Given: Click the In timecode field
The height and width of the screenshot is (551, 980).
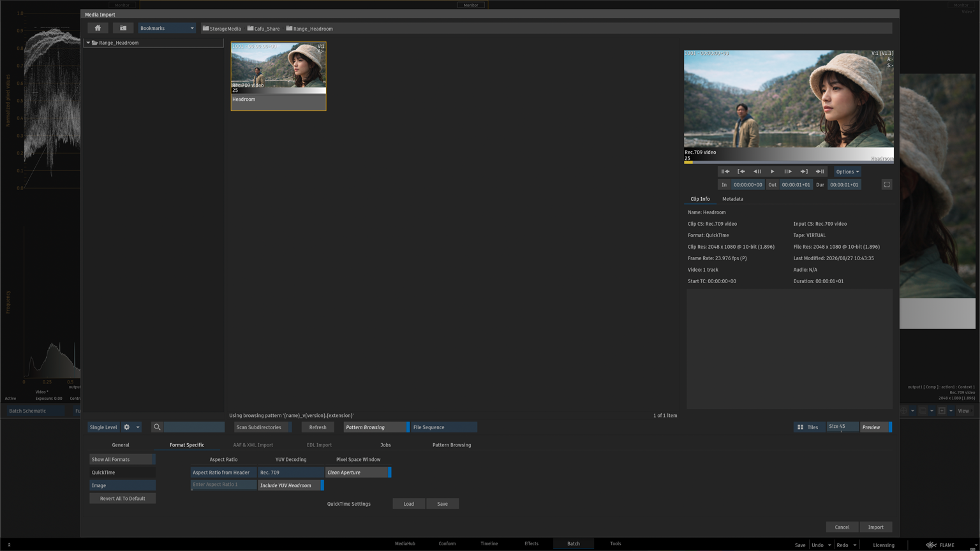Looking at the screenshot, I should (x=748, y=185).
